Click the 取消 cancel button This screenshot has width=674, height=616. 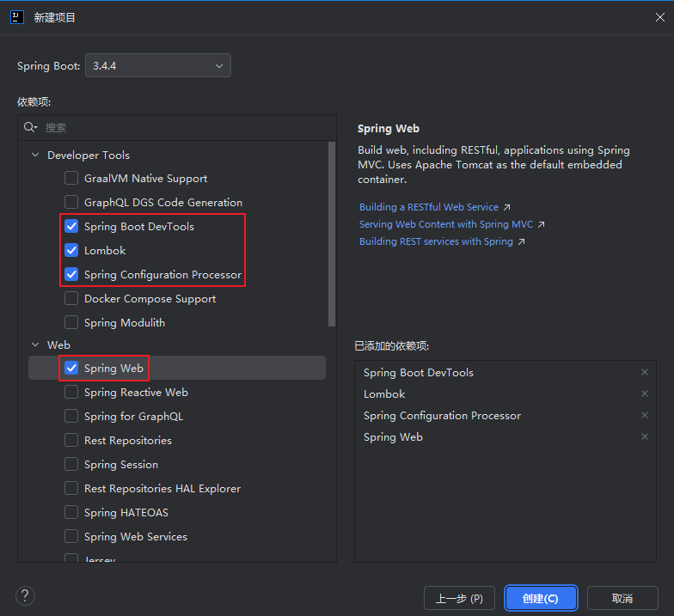point(622,598)
